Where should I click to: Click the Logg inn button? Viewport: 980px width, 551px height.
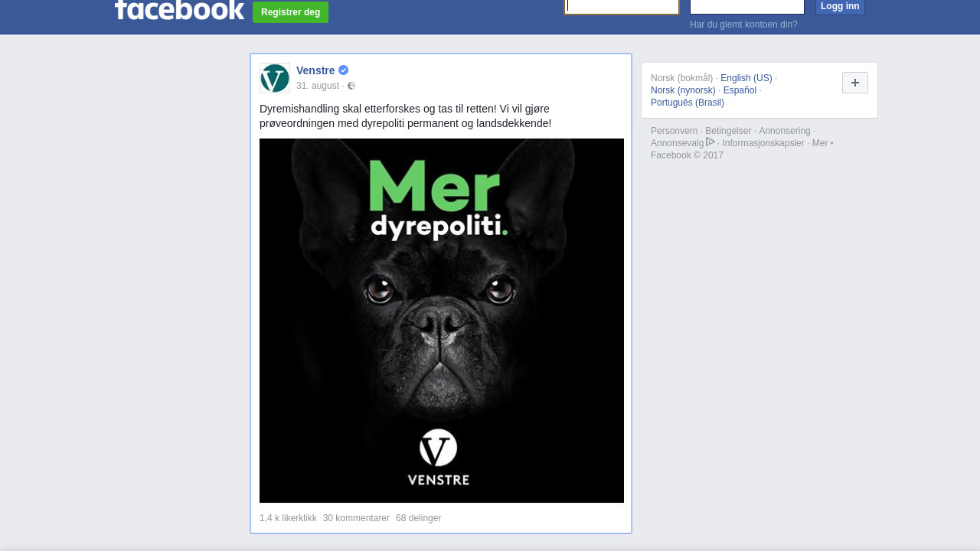pyautogui.click(x=840, y=7)
